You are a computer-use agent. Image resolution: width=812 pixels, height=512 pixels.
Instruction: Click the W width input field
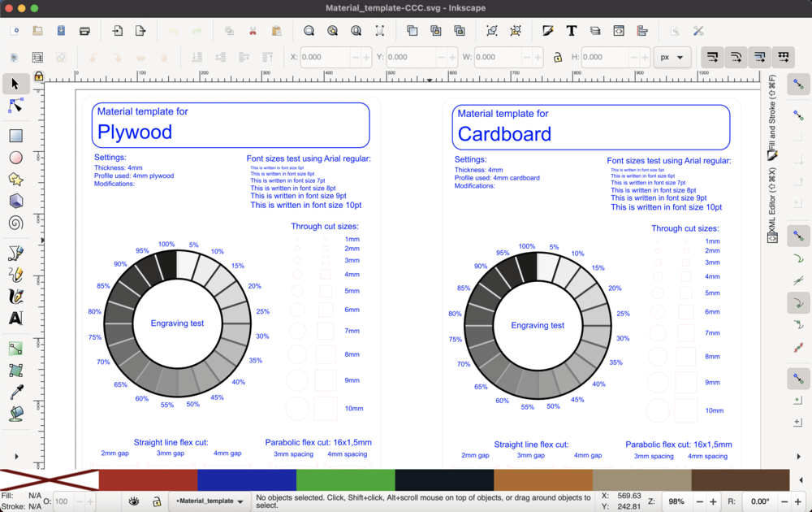pos(498,57)
